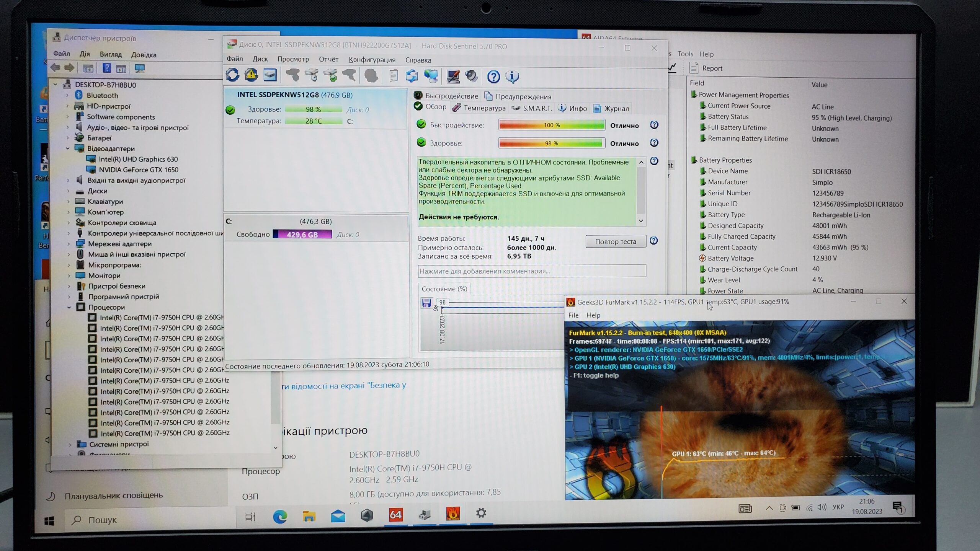Click the Scan for hardware changes monitor icon
The width and height of the screenshot is (980, 551).
click(140, 68)
